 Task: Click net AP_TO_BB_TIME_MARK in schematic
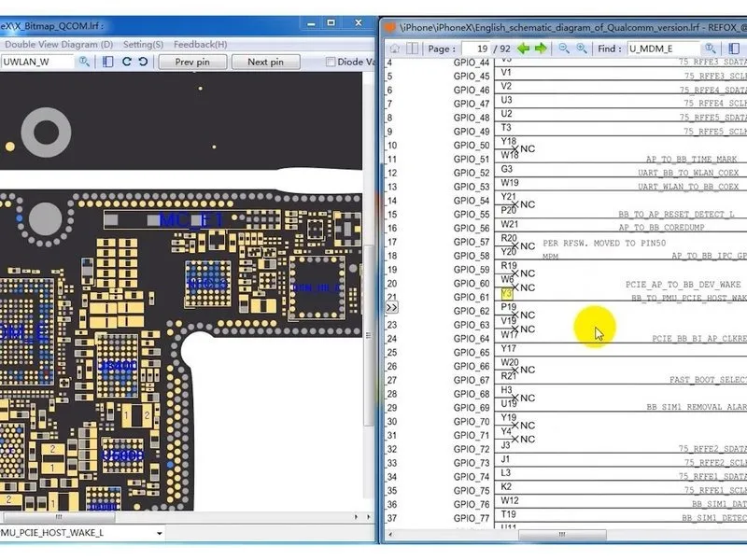[x=691, y=159]
